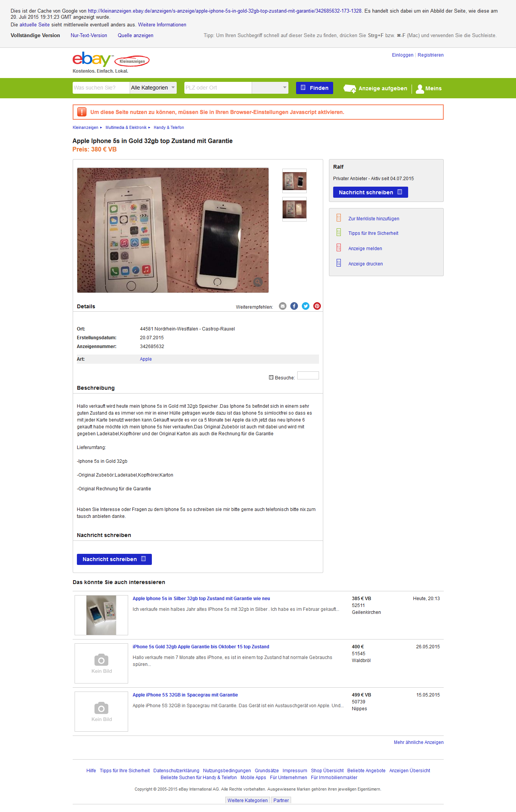Click the magnifier icon on main photo
The width and height of the screenshot is (516, 812).
(258, 282)
